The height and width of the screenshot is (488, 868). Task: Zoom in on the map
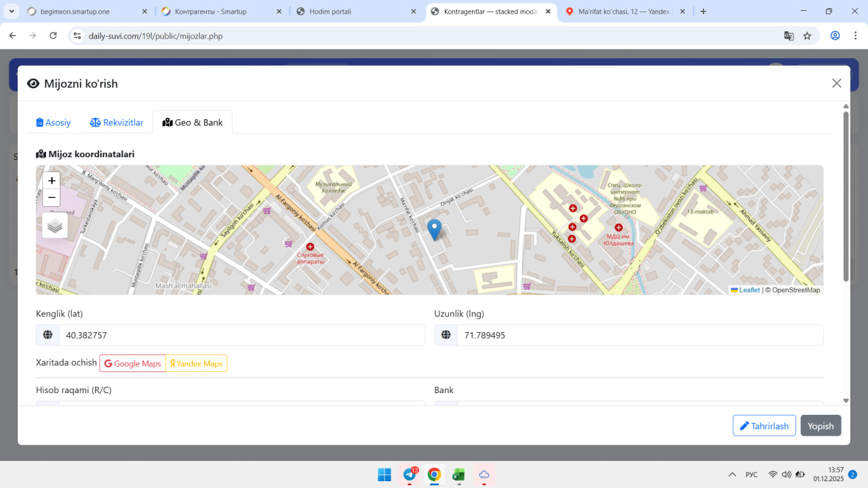52,181
